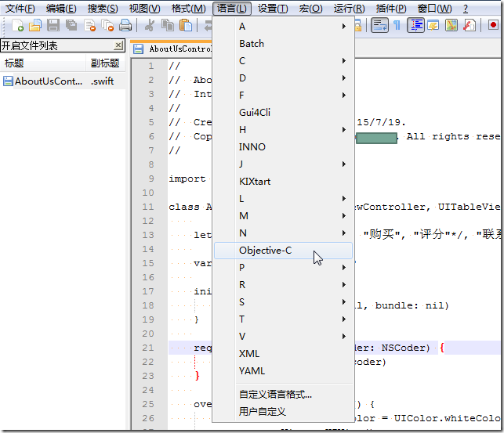
Task: Expand the L languages submenu
Action: [x=283, y=199]
